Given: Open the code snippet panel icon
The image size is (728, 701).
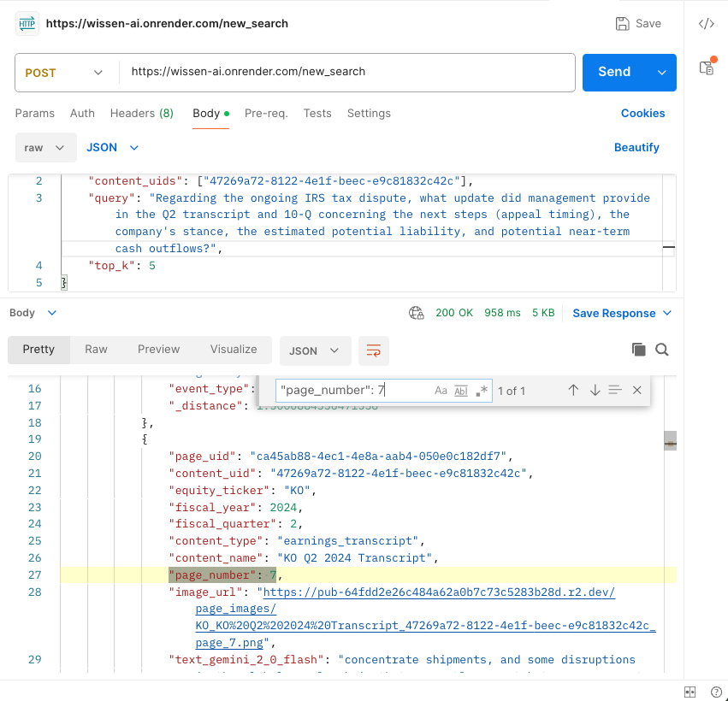Looking at the screenshot, I should pyautogui.click(x=706, y=24).
